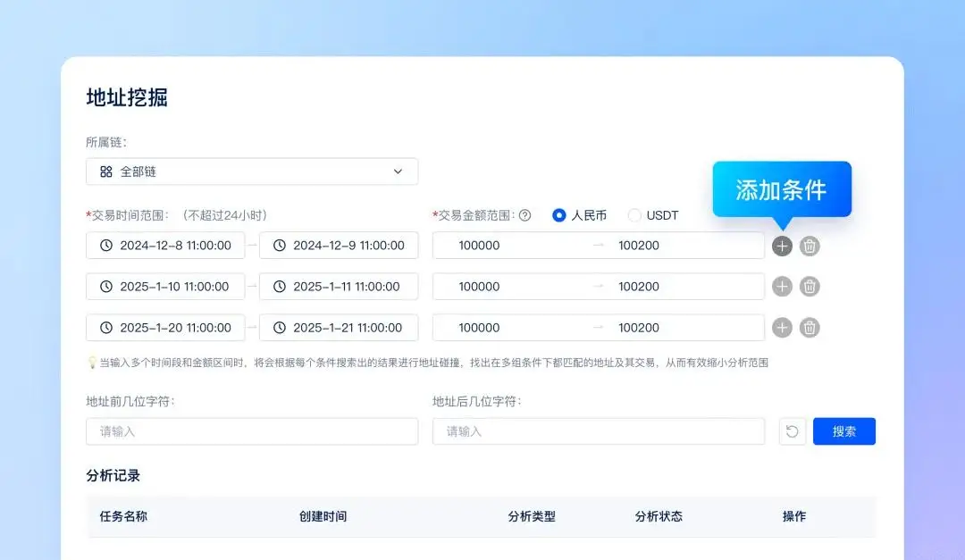
Task: Click the trash icon on the second condition row
Action: (x=809, y=286)
